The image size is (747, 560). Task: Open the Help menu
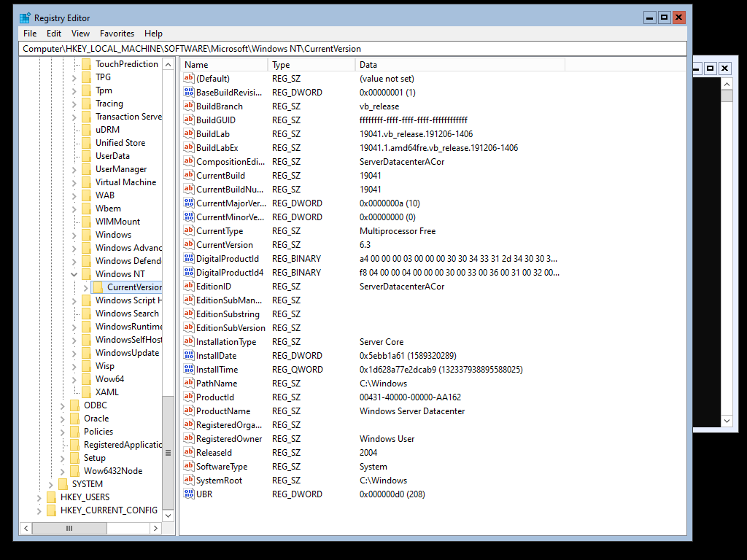point(153,34)
